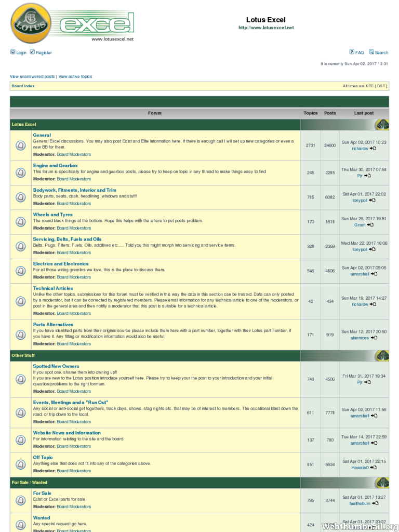The image size is (399, 532).
Task: Open Hawais0 profile in Off Topic row
Action: click(360, 468)
